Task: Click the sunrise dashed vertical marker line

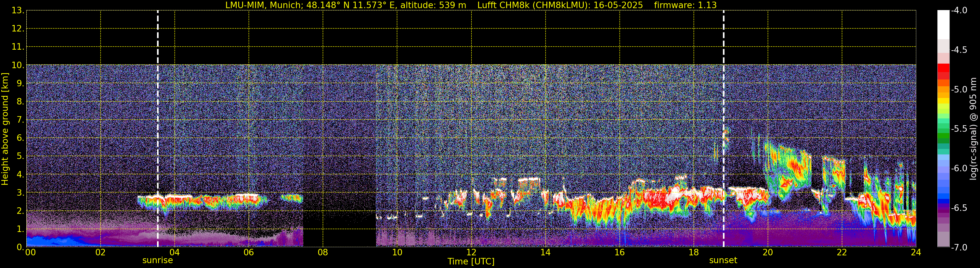Action: click(158, 129)
